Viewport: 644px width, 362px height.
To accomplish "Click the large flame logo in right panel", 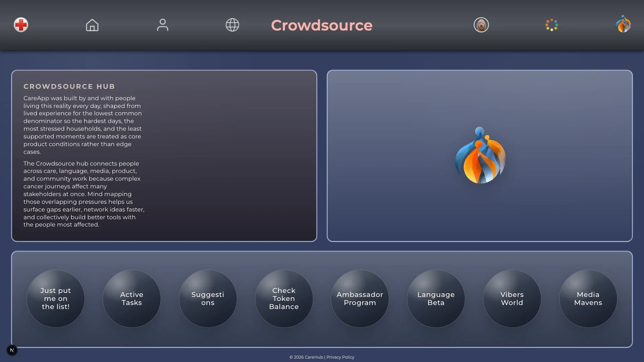I will coord(480,155).
